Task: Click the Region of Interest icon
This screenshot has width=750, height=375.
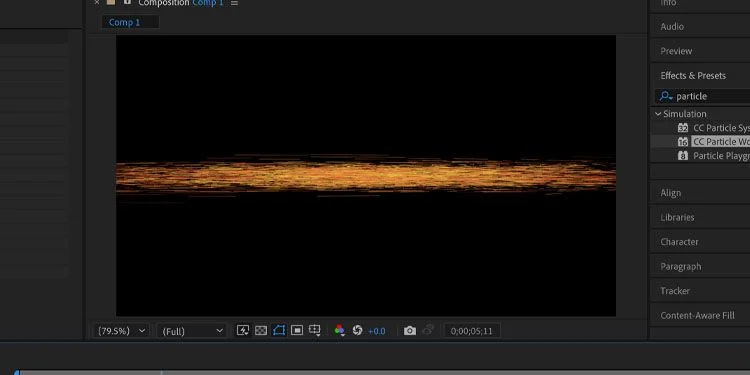Action: pos(297,331)
